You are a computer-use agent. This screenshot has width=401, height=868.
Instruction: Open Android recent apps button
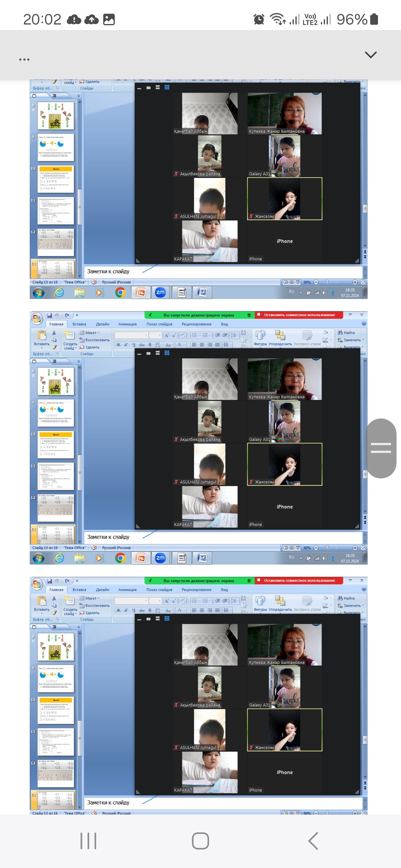pos(88,841)
